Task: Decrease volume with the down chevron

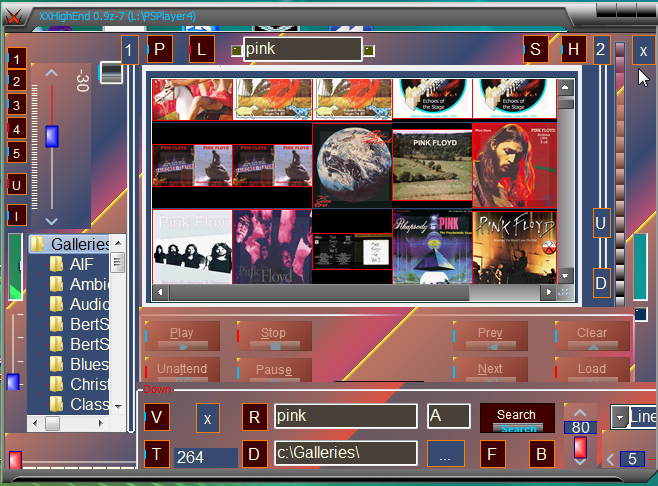Action: pyautogui.click(x=52, y=221)
